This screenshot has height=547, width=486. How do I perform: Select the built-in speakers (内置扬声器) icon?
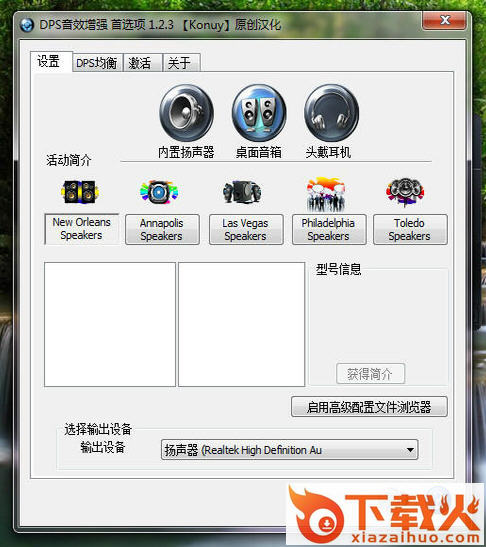pyautogui.click(x=186, y=113)
